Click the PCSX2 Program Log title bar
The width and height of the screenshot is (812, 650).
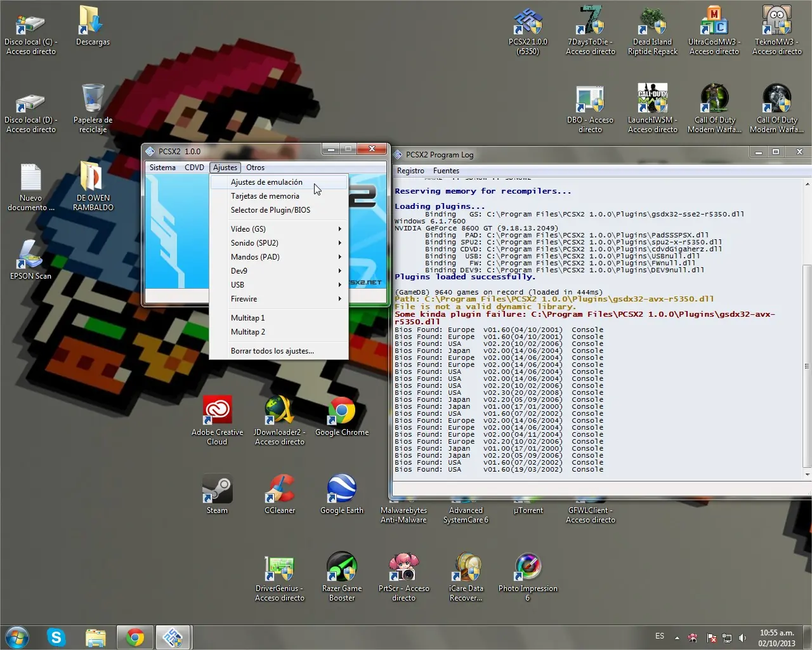(x=571, y=154)
